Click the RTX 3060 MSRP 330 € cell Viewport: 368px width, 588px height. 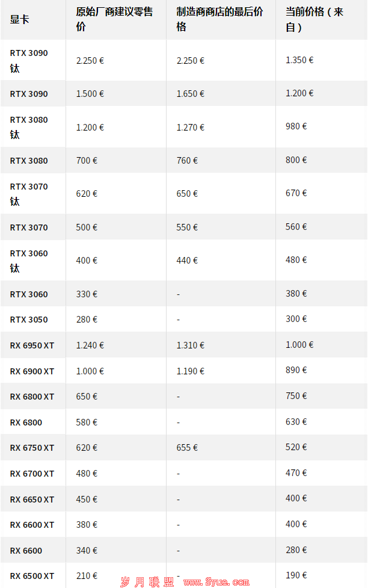[87, 294]
